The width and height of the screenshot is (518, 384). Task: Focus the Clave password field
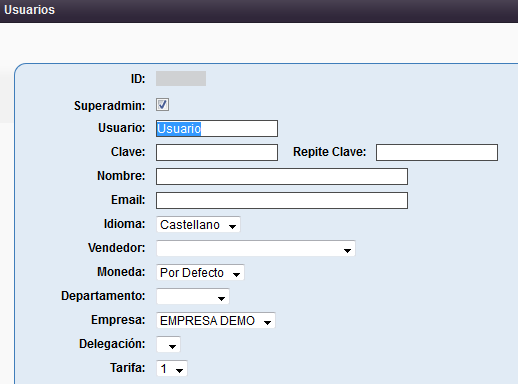[x=217, y=152]
